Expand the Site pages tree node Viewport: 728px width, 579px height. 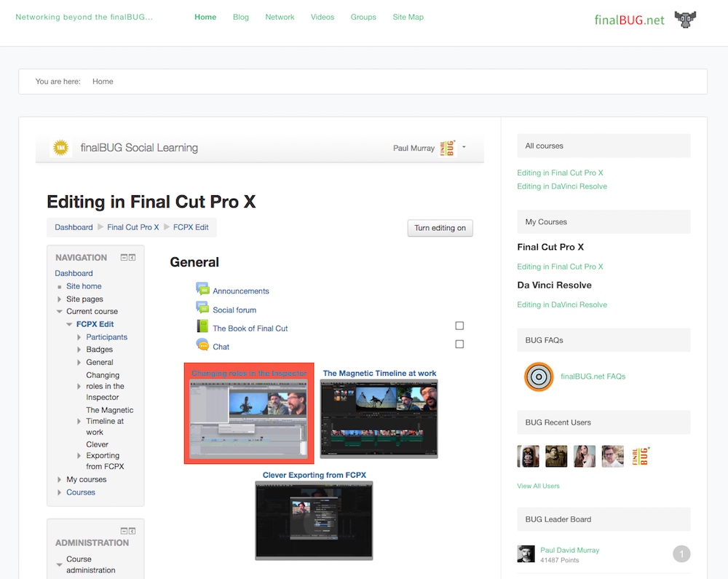point(60,299)
